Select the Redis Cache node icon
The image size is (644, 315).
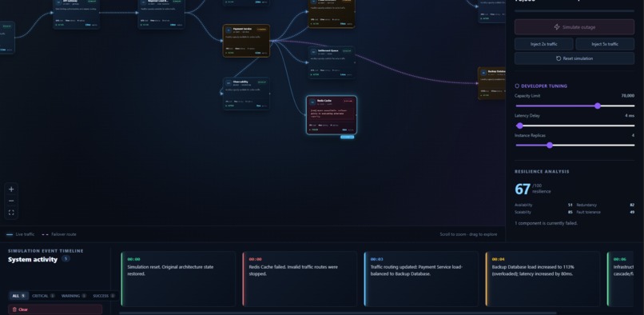click(x=312, y=102)
